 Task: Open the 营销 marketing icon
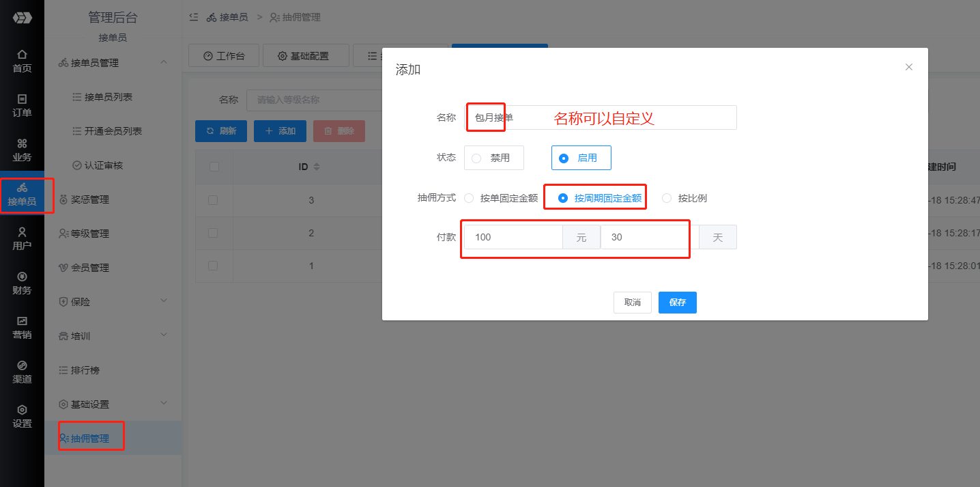point(22,327)
